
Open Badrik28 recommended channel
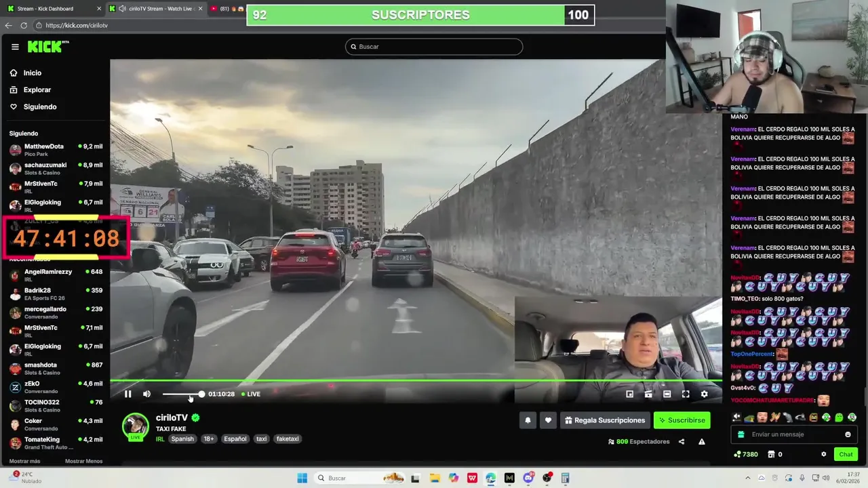point(56,294)
